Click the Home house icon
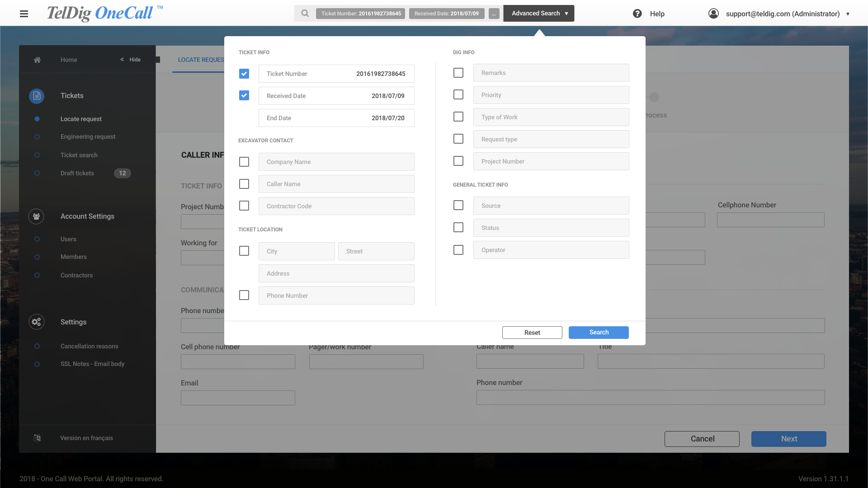 tap(37, 60)
